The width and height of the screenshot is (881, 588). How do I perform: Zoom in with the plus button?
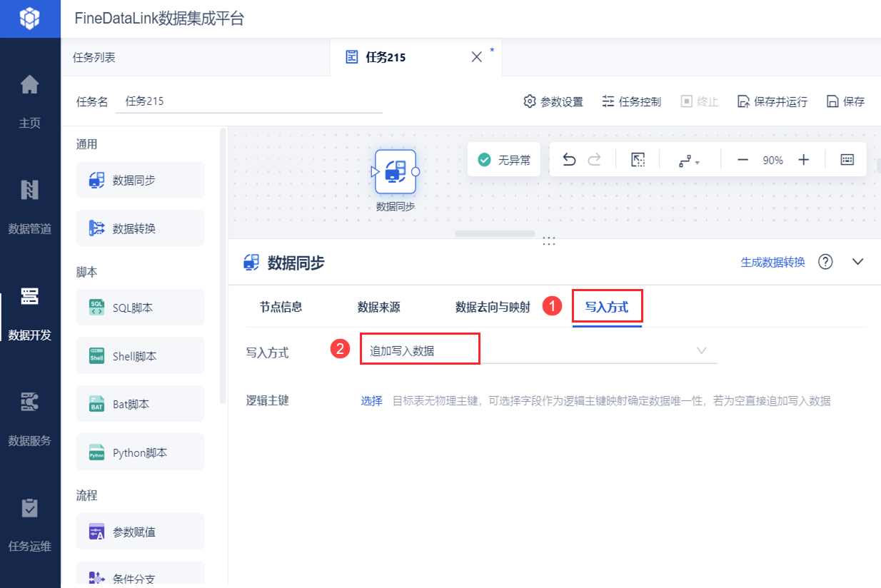pos(804,160)
